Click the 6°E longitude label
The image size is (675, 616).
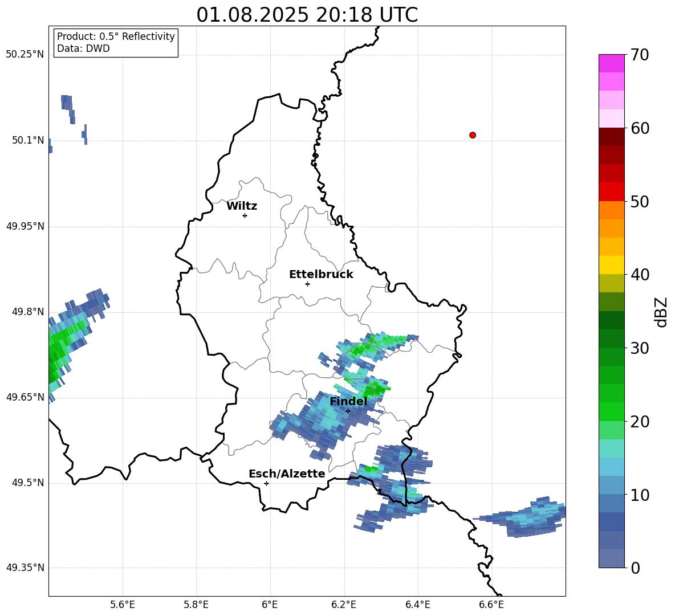[x=270, y=605]
